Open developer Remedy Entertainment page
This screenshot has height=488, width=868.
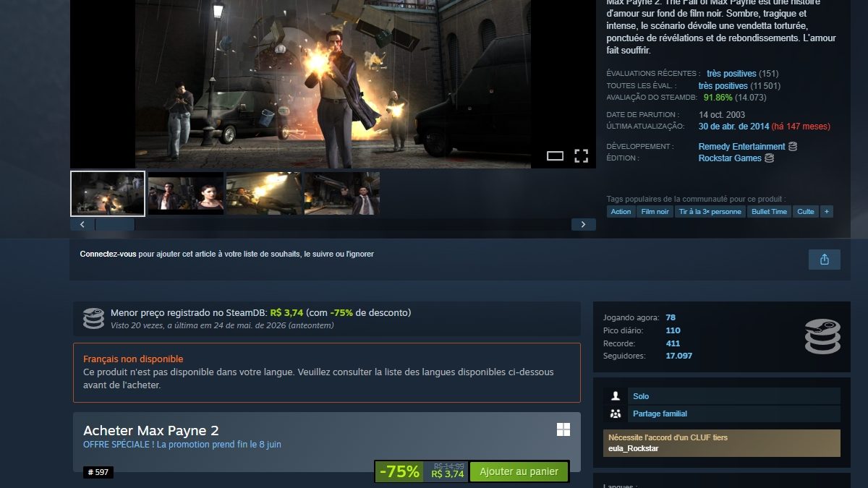(x=741, y=147)
